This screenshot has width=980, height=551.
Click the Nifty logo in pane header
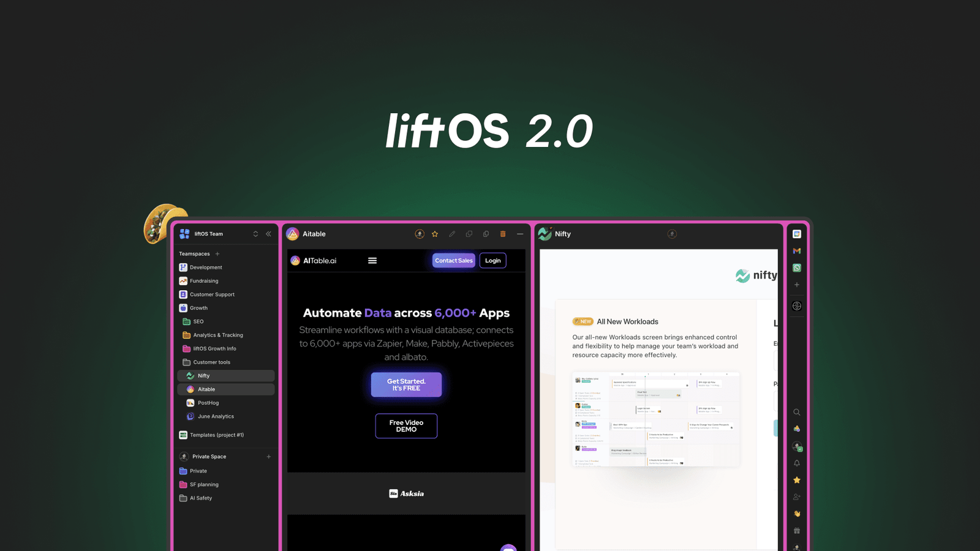545,233
